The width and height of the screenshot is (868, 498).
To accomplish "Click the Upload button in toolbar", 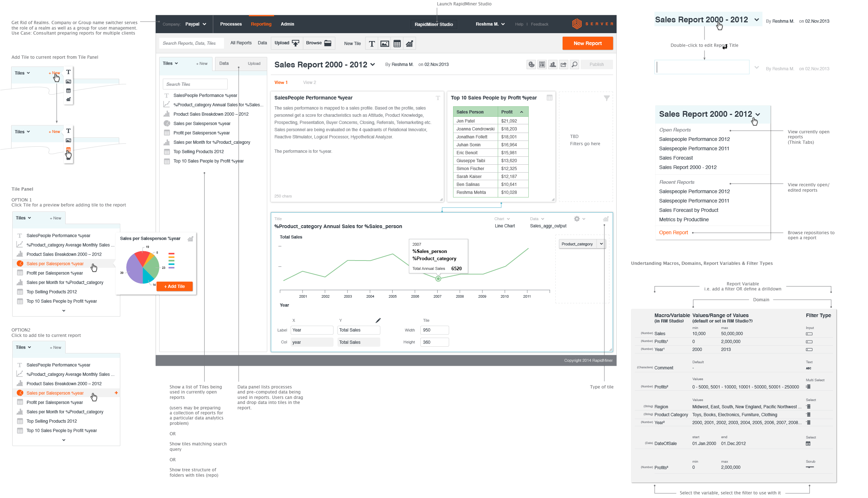I will tap(287, 43).
